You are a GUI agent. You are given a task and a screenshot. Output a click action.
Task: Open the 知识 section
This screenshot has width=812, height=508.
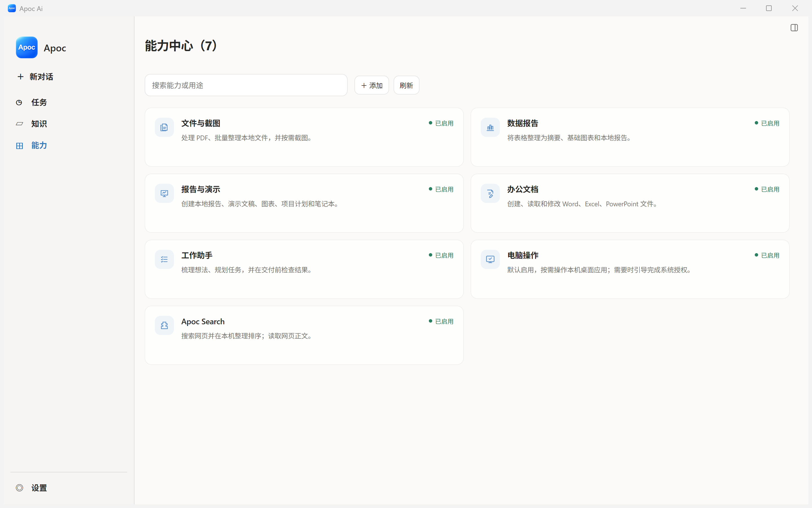coord(39,124)
